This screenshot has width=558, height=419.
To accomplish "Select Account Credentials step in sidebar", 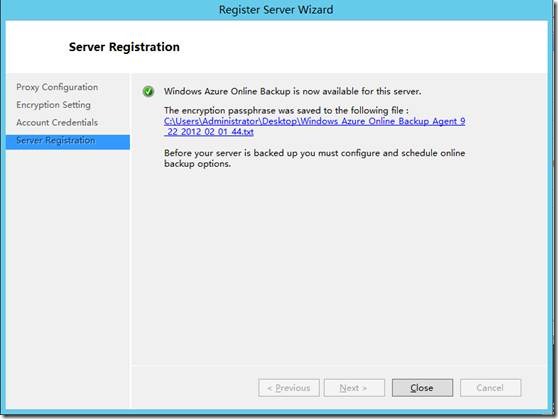I will pos(57,122).
